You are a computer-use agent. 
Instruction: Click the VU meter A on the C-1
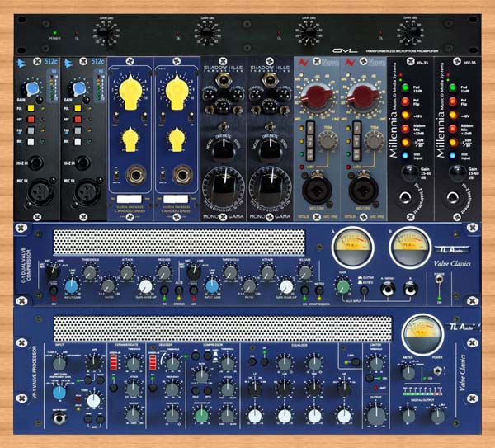coord(352,248)
